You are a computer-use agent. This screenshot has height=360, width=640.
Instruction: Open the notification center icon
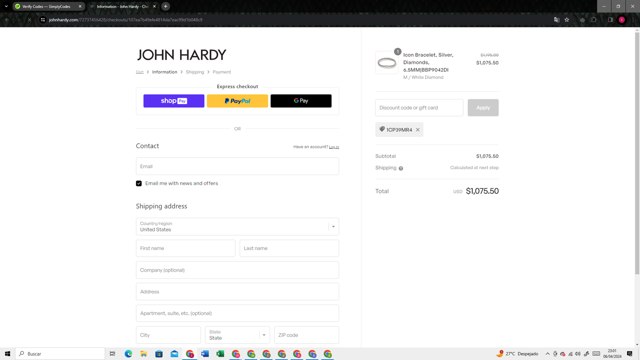pos(630,354)
